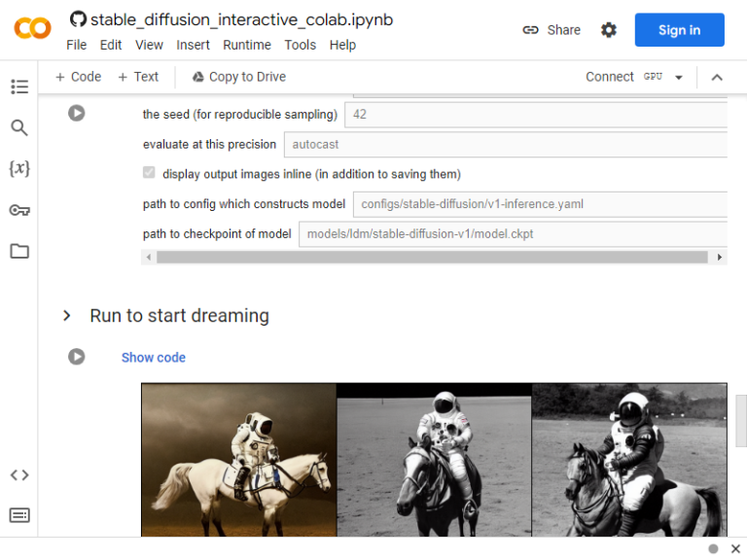
Task: Open the Help menu
Action: tap(342, 45)
